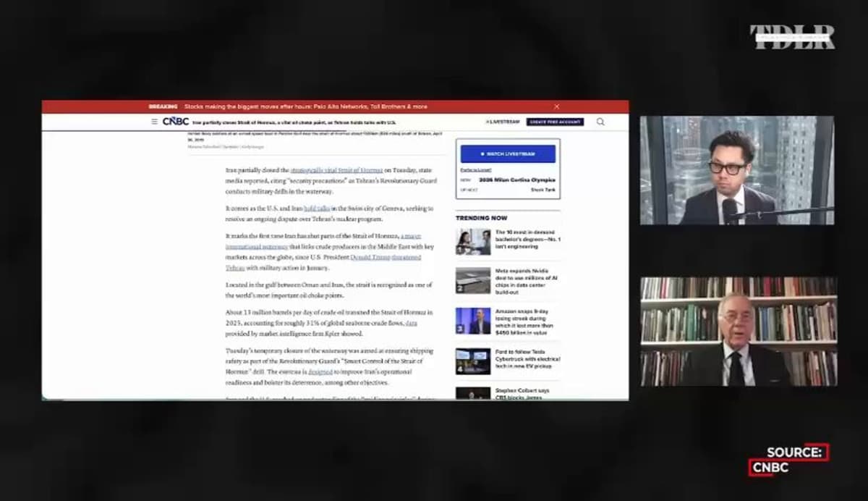This screenshot has width=868, height=501.
Task: Click the 2026 Milan Cortina Olympics listing
Action: click(517, 180)
